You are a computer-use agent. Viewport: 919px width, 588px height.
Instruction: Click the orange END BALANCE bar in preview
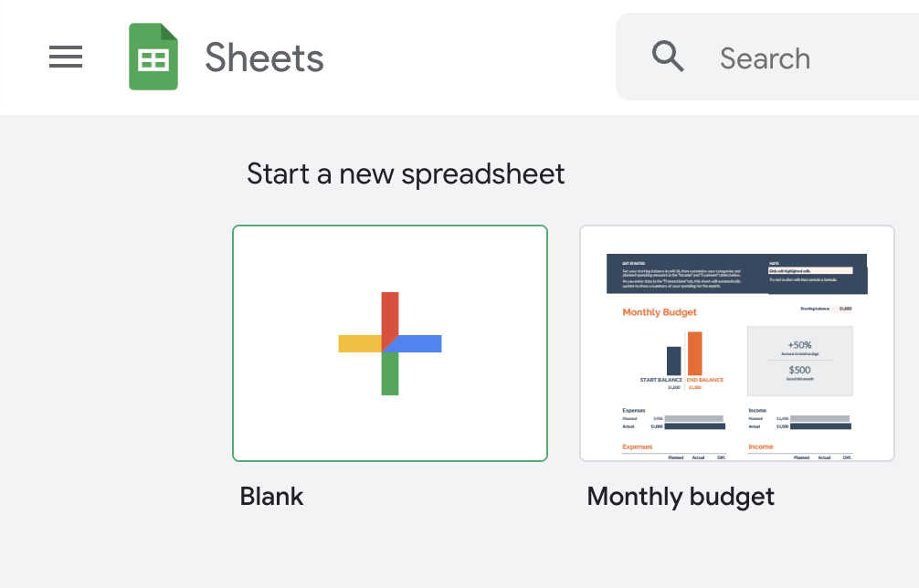694,353
